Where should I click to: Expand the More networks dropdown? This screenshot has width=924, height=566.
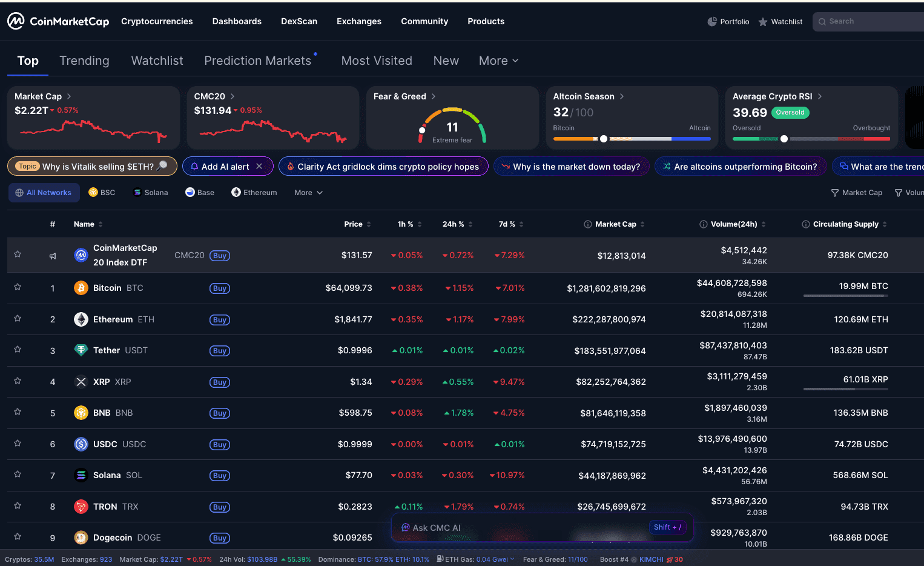click(308, 193)
